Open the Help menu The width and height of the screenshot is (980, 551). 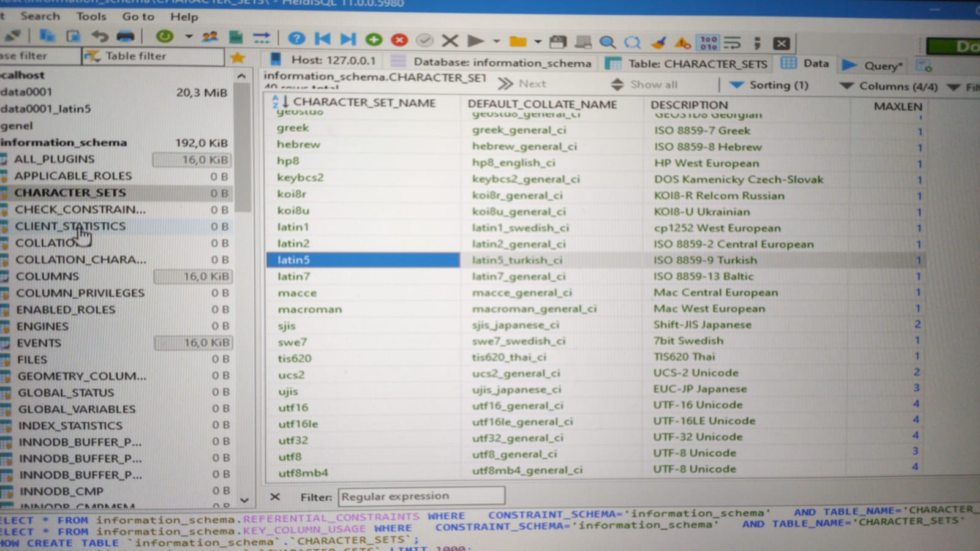click(x=184, y=17)
